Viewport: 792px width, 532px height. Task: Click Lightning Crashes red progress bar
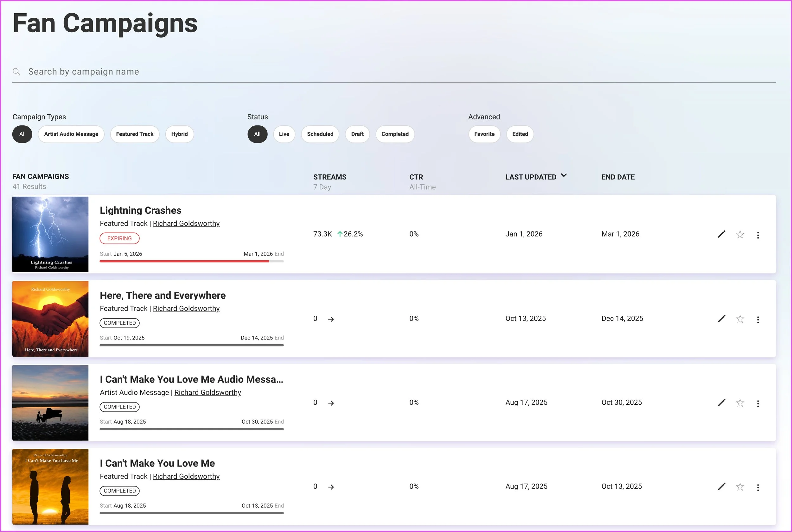coord(184,261)
